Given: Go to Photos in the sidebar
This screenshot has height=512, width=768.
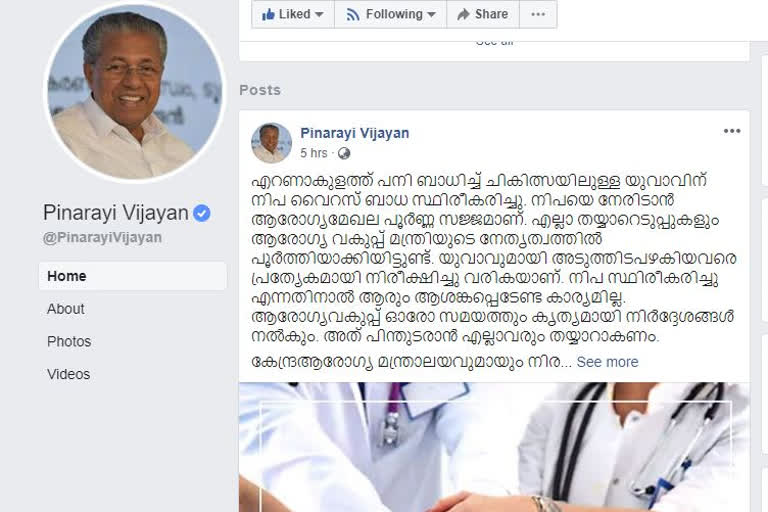Looking at the screenshot, I should [x=69, y=341].
